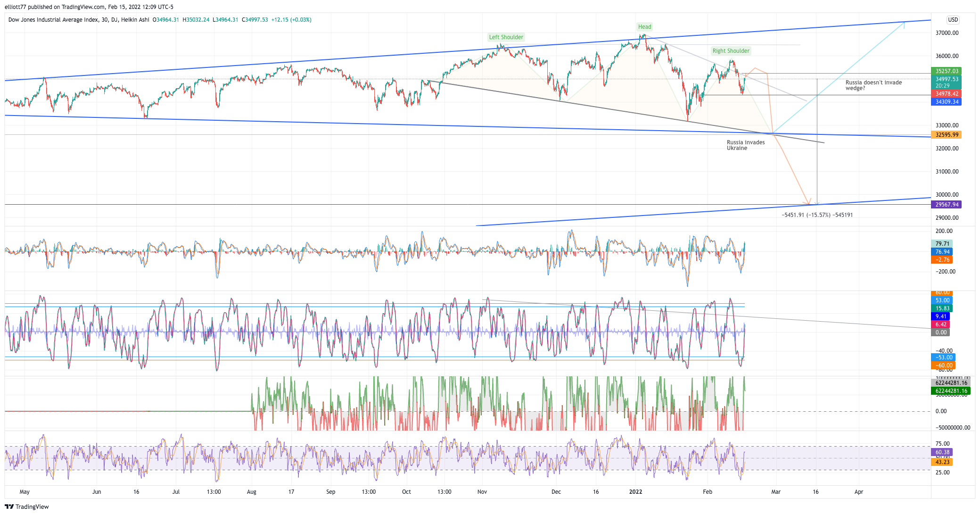Click the purple 60.38 stochastic tag
Viewport: 980px width, 515px height.
(942, 452)
